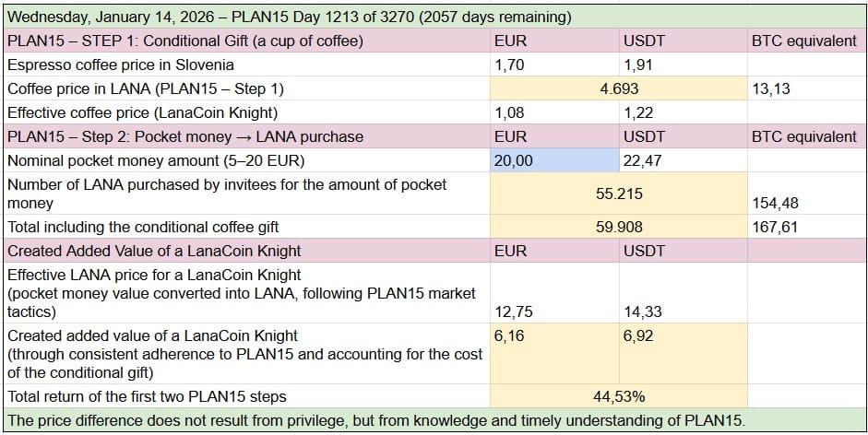Click the 44,53% total return cell
This screenshot has width=868, height=435.
[x=618, y=397]
